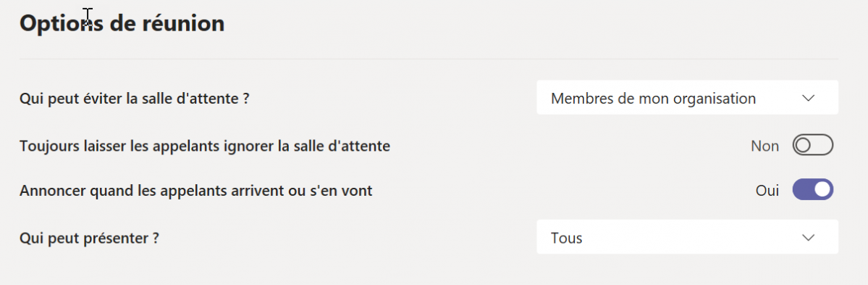Click the 'Toujours laisser les appelants ignorer' label
The image size is (868, 285).
pyautogui.click(x=205, y=146)
